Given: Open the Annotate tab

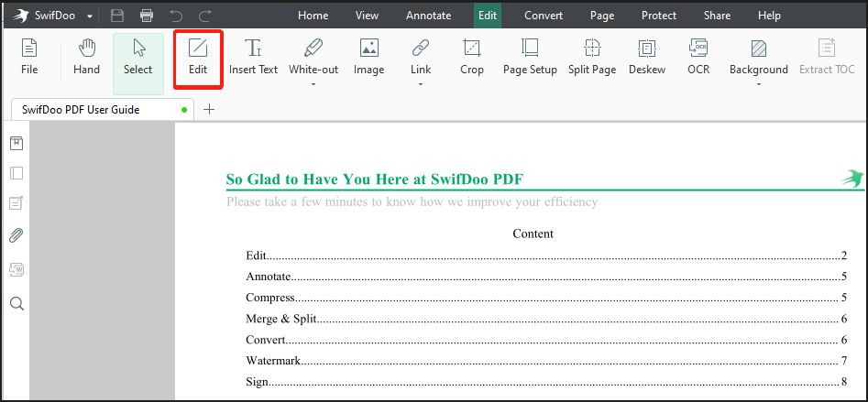Looking at the screenshot, I should point(428,16).
